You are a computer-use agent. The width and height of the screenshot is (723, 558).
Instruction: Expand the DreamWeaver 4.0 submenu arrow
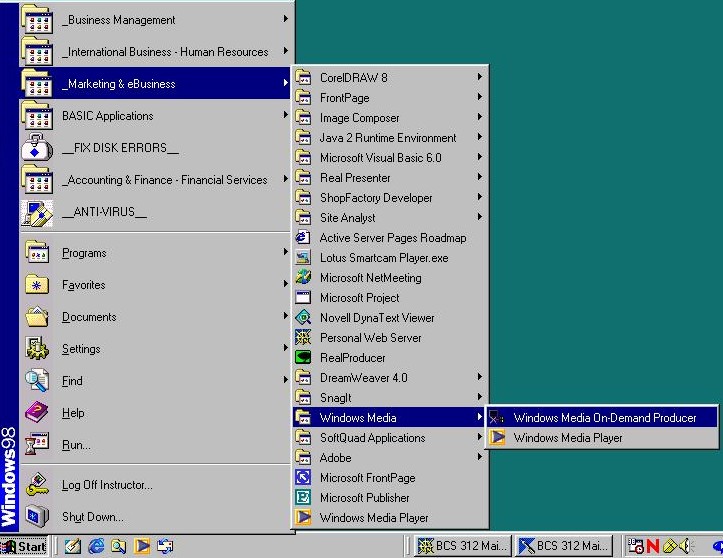tap(480, 377)
